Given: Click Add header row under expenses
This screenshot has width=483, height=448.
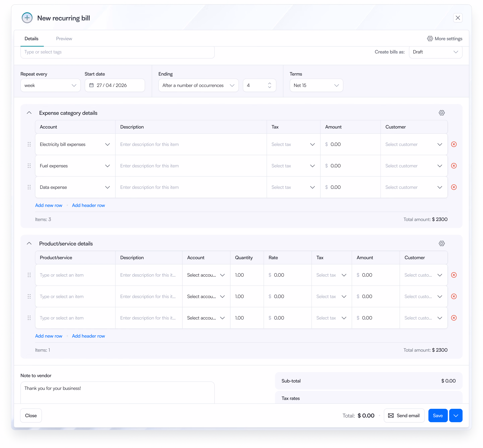Looking at the screenshot, I should pyautogui.click(x=88, y=205).
